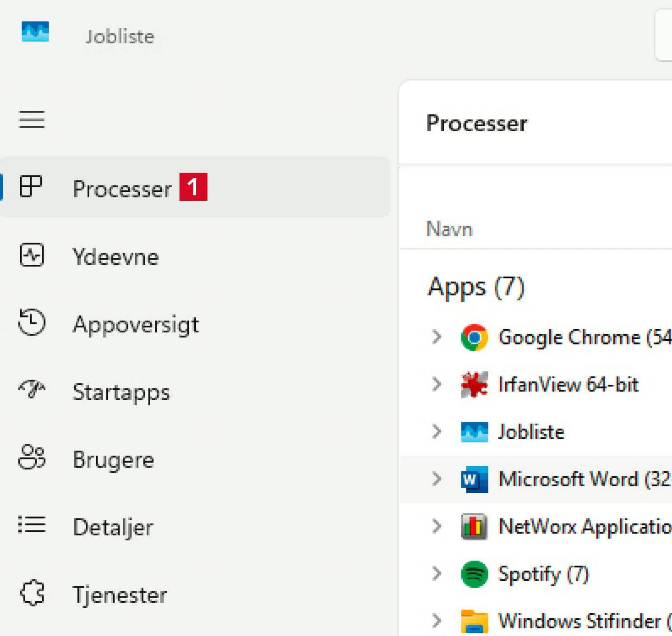Open the Processer tab in sidebar
The width and height of the screenshot is (672, 636).
click(122, 188)
